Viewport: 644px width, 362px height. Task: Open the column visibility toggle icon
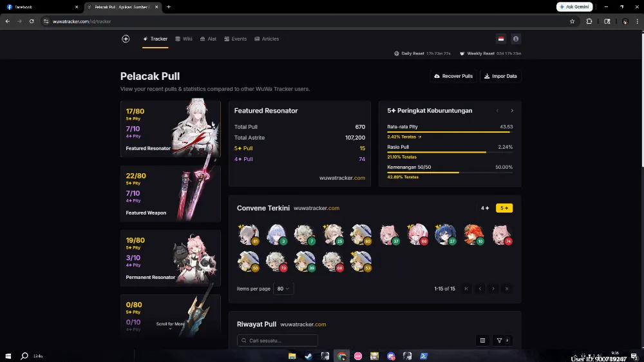(x=482, y=340)
